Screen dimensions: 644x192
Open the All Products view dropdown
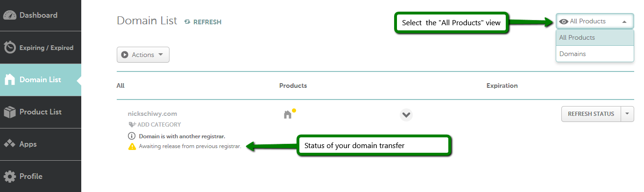pos(594,21)
